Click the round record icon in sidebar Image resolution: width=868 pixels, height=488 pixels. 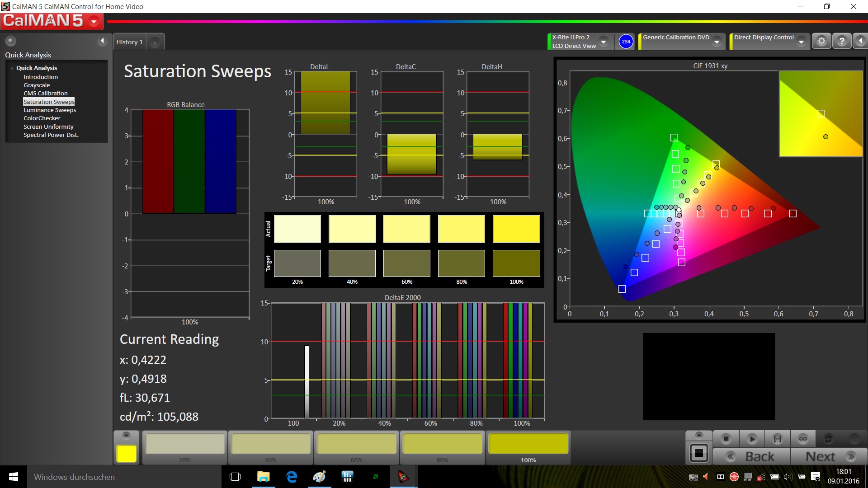click(10, 41)
